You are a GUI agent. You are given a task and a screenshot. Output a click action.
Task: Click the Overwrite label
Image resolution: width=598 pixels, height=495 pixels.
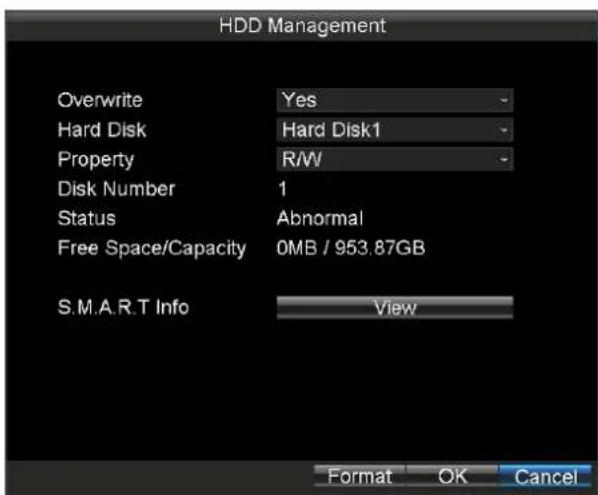coord(100,100)
